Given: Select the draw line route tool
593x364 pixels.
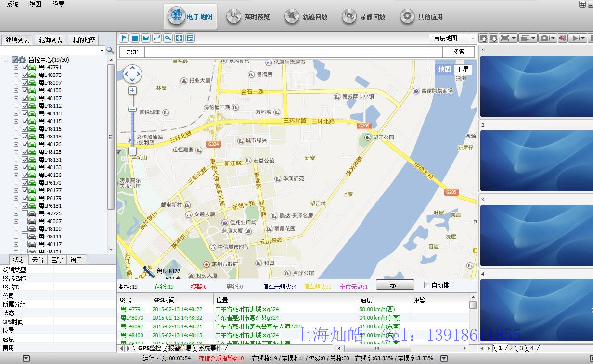Looking at the screenshot, I should [157, 38].
